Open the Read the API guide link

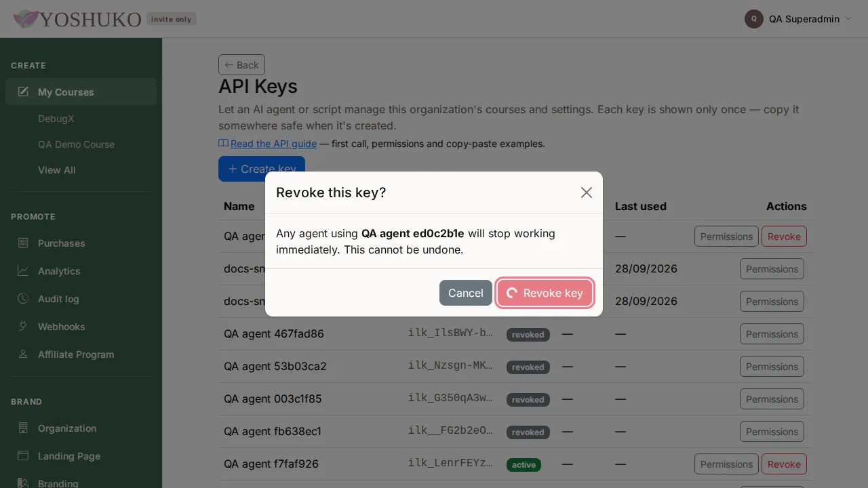tap(273, 144)
